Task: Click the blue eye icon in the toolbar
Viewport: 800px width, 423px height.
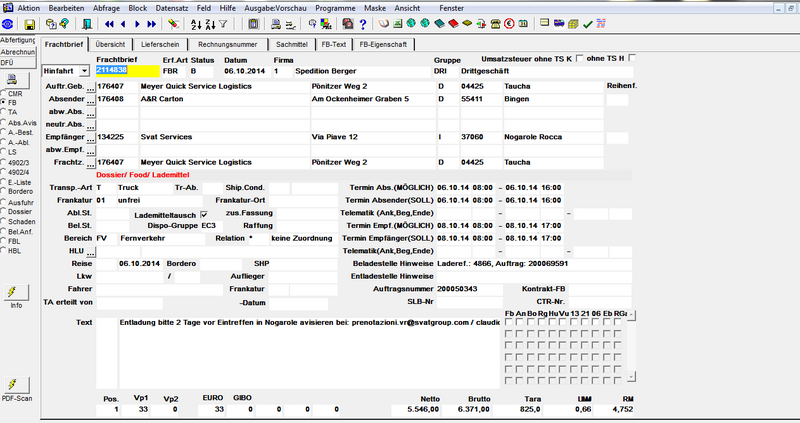Action: (x=8, y=24)
